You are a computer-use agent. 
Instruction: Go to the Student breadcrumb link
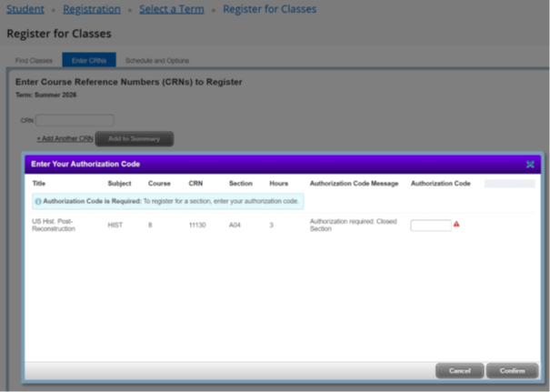(25, 9)
